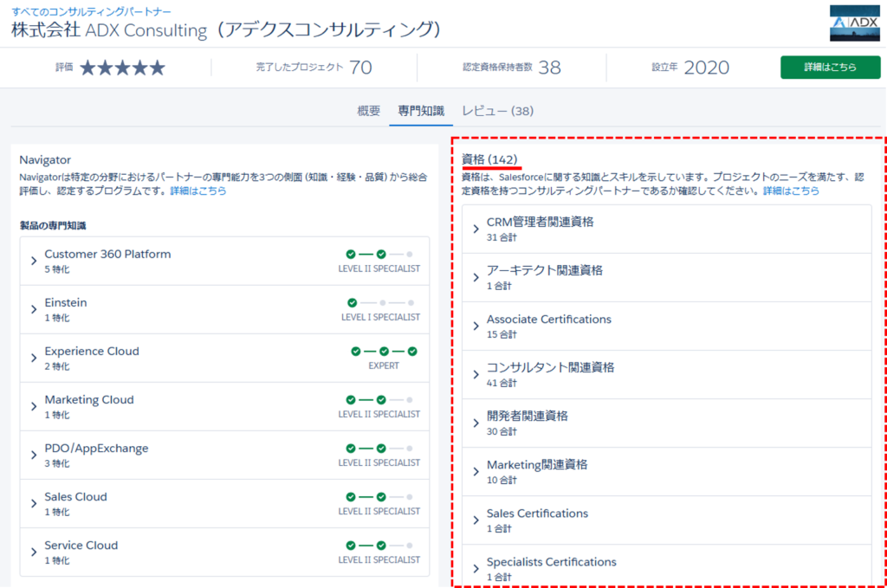Expand the Sales Cloud row chevron
Image resolution: width=887 pixels, height=588 pixels.
point(34,504)
